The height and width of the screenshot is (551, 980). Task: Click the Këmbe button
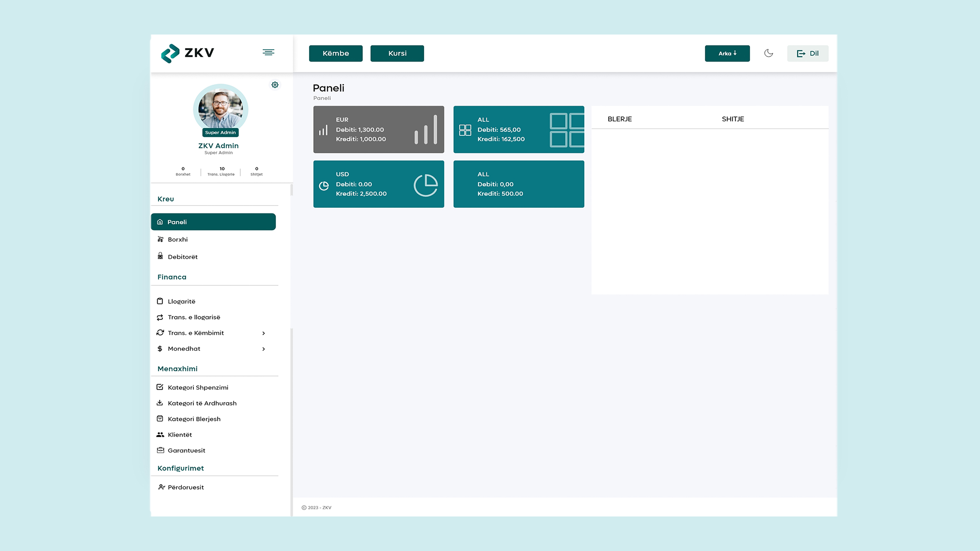[335, 53]
